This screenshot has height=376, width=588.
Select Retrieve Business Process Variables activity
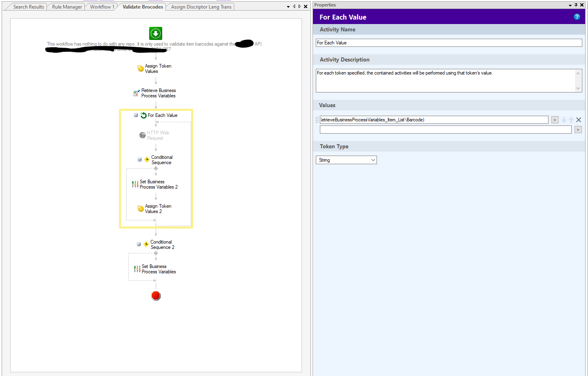click(155, 93)
